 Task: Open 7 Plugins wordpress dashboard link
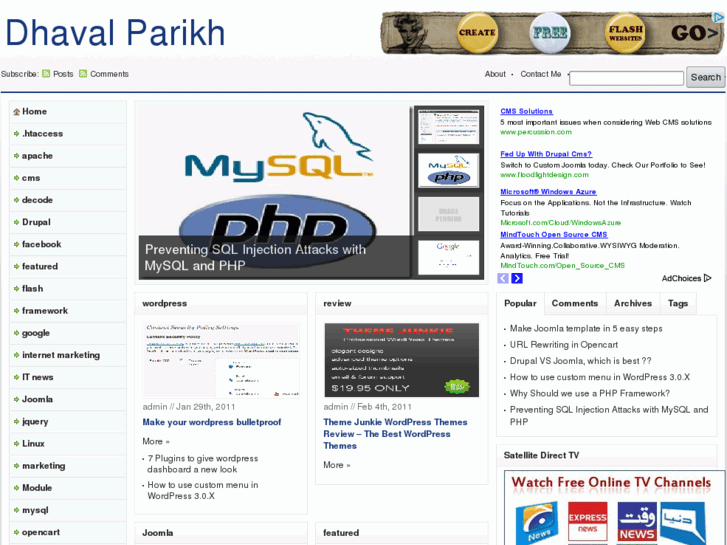(x=203, y=464)
